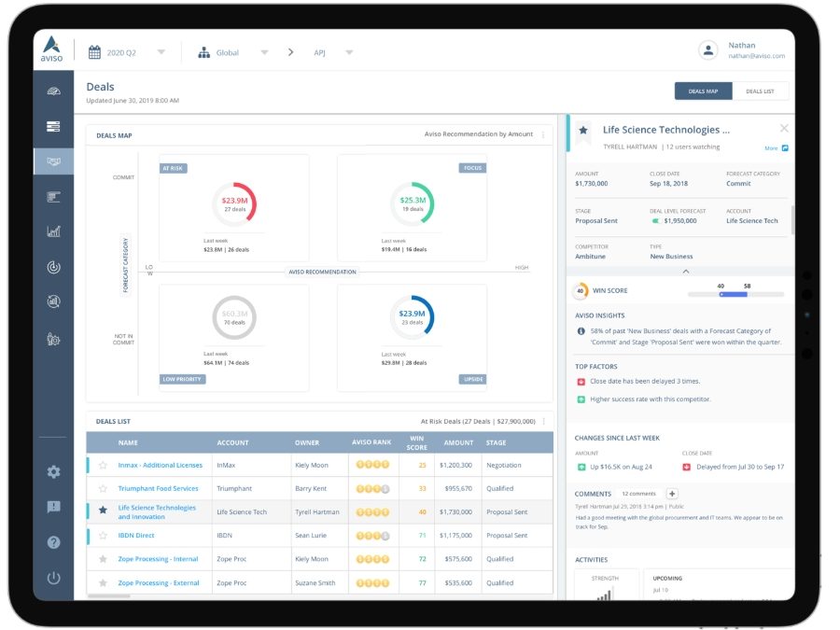The width and height of the screenshot is (840, 630).
Task: Open the radial target sidebar icon
Action: (53, 267)
